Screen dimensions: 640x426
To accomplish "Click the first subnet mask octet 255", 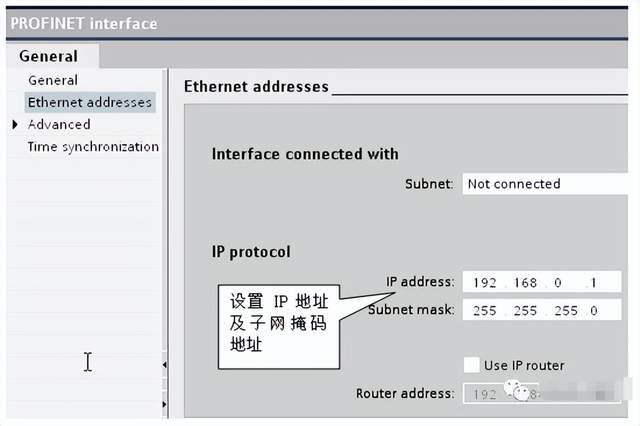I will click(487, 310).
